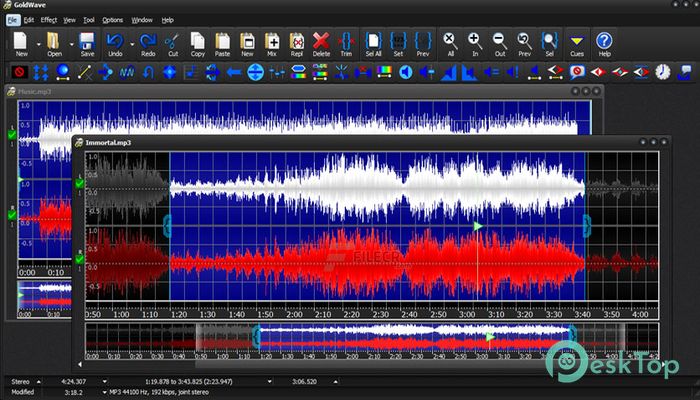Open the File menu
This screenshot has height=400, width=700.
(x=12, y=20)
